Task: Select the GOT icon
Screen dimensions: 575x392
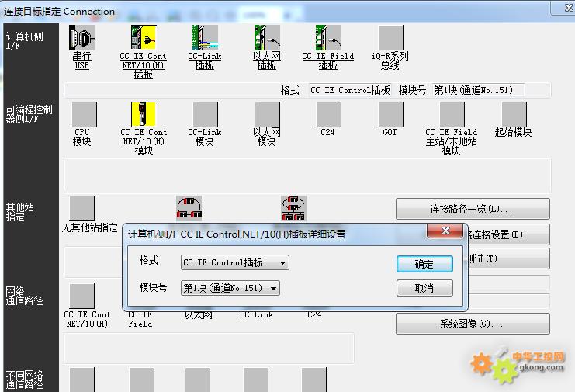Action: [390, 114]
